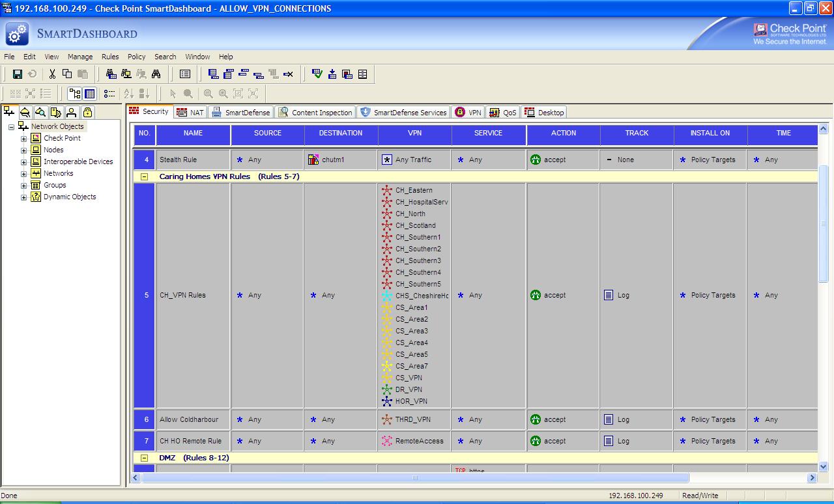Select the Resources magnifier tab icon
This screenshot has height=504, width=834.
point(41,112)
